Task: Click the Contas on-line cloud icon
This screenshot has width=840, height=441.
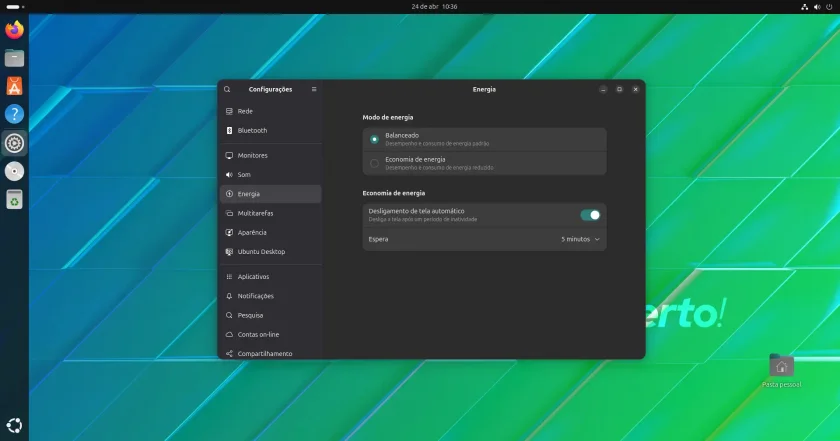Action: coord(229,334)
